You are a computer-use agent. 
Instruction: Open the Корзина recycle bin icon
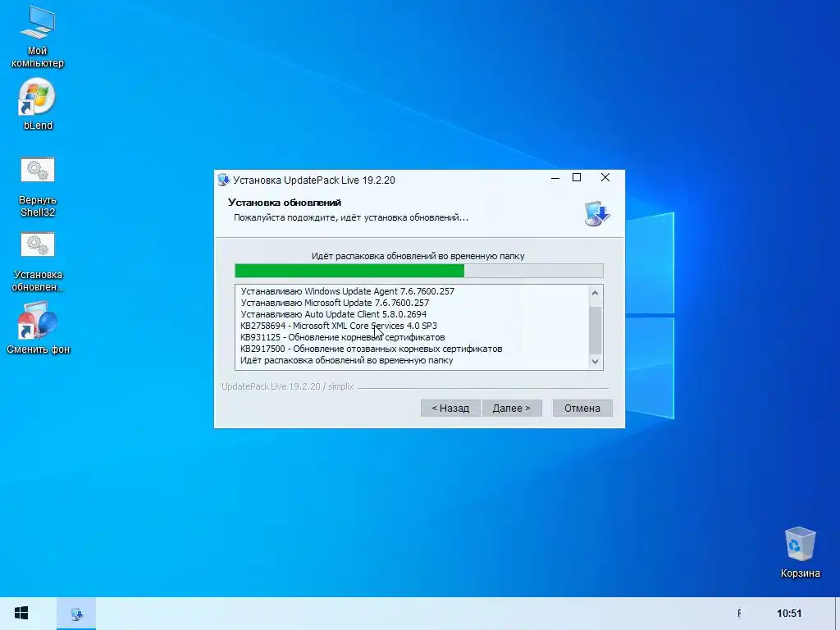click(x=800, y=552)
